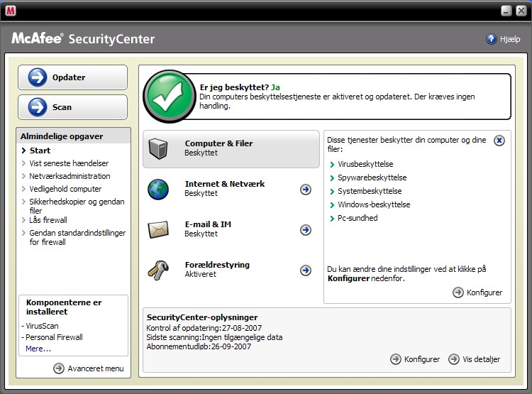
Task: Open the Avanceret menu
Action: (89, 368)
